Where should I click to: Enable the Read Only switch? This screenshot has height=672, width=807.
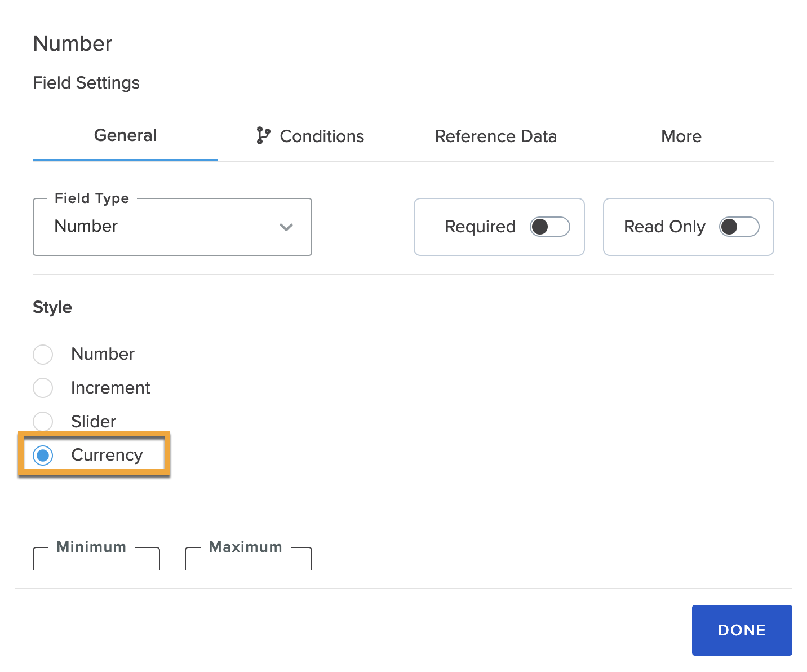click(739, 227)
